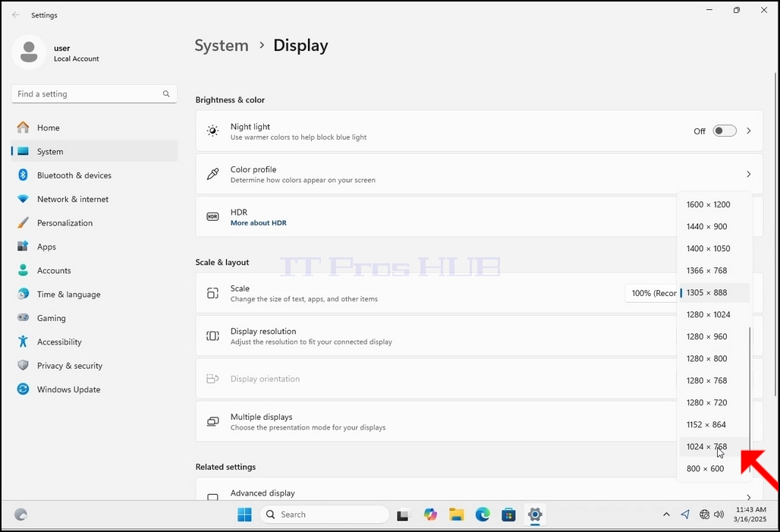The width and height of the screenshot is (780, 532).
Task: Open Bluetooth & devices settings
Action: [x=94, y=175]
